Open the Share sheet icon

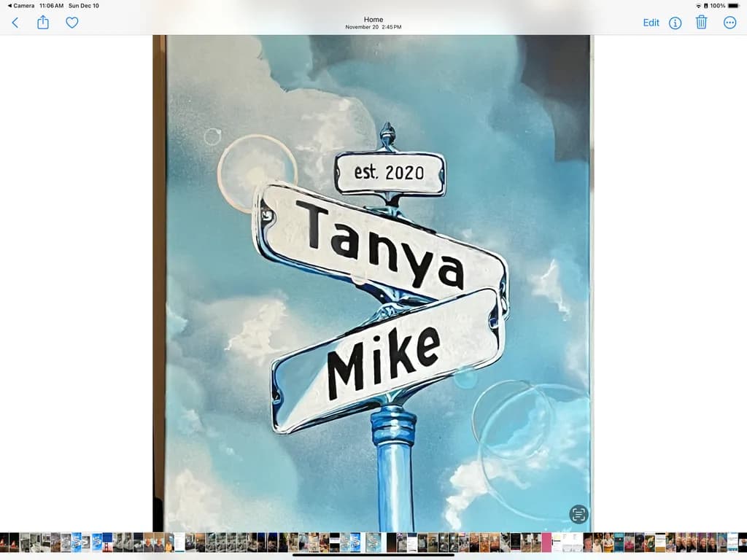43,23
